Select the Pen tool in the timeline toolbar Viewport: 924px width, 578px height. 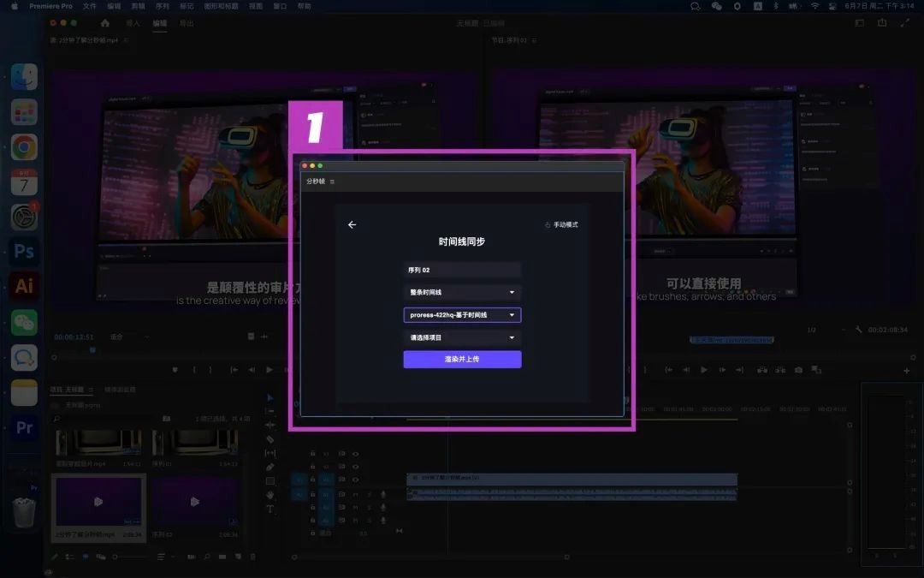[x=270, y=468]
